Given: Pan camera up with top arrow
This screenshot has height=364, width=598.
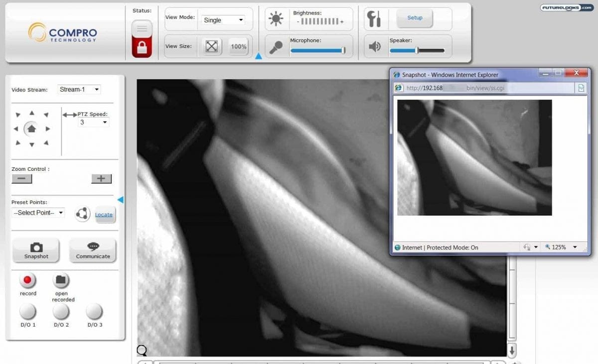Looking at the screenshot, I should tap(32, 113).
